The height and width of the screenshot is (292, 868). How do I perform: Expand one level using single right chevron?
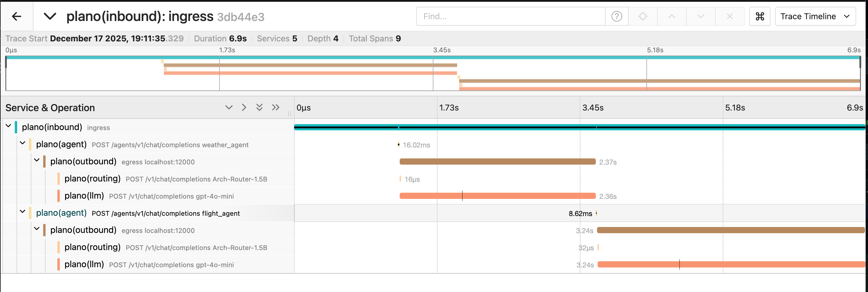[244, 108]
